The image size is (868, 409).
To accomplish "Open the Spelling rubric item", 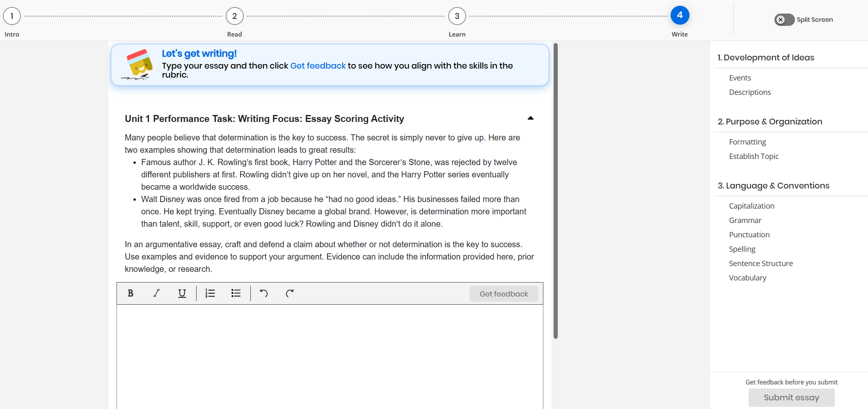I will tap(742, 249).
